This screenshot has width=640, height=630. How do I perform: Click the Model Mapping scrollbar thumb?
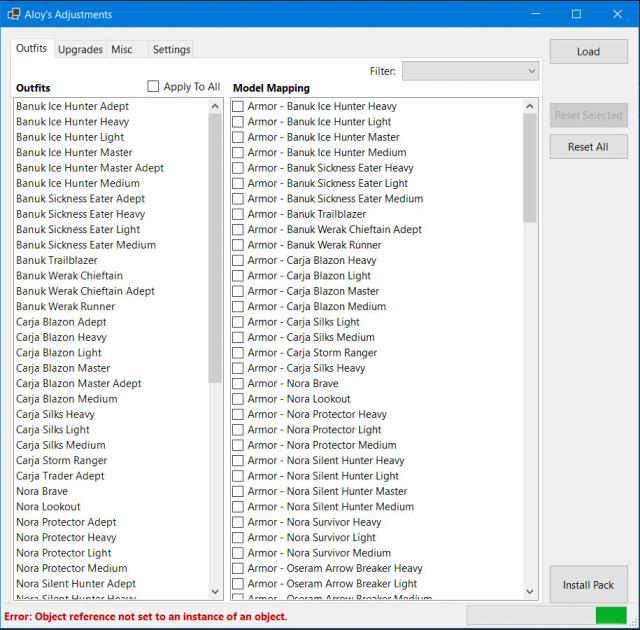point(530,168)
